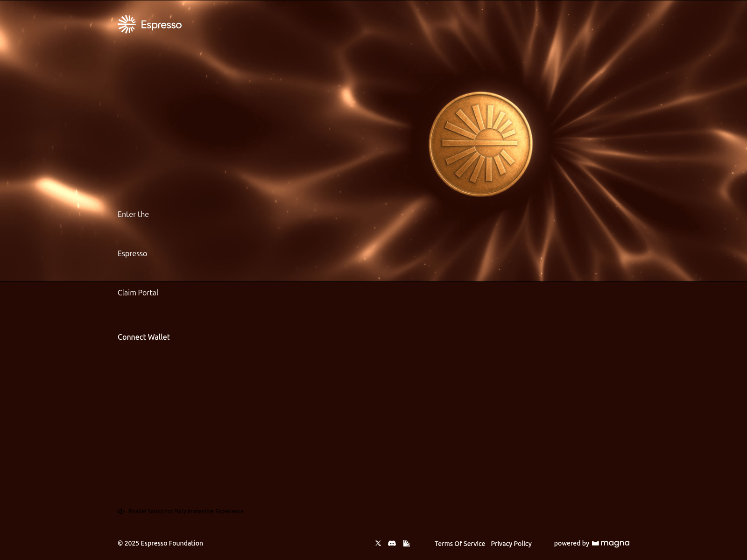Open the Espresso logo homepage link
Viewport: 747px width, 560px height.
tap(149, 24)
